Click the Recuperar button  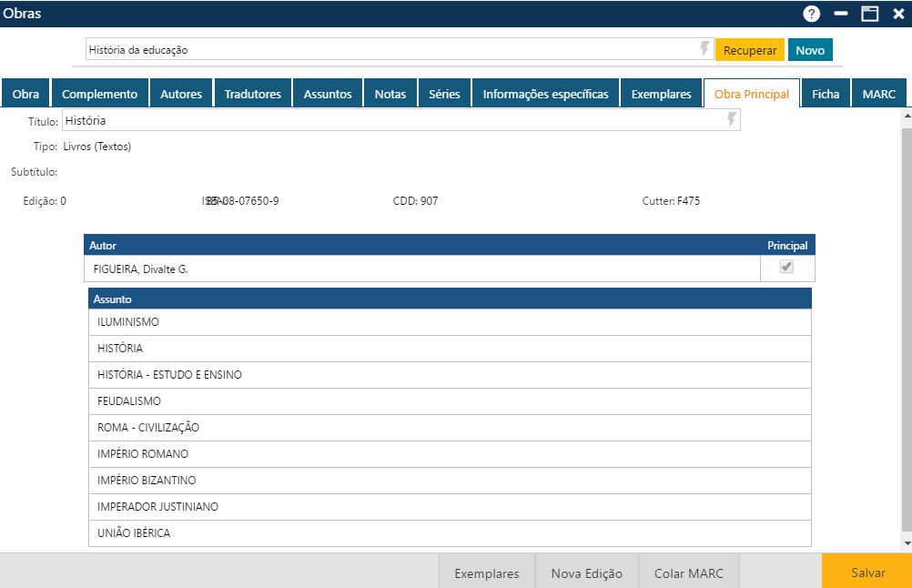coord(749,50)
